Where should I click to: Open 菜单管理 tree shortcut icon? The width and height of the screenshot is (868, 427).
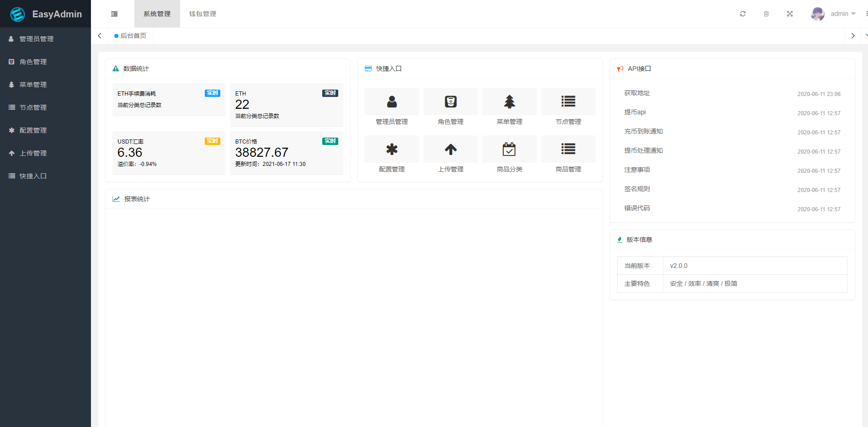(509, 101)
